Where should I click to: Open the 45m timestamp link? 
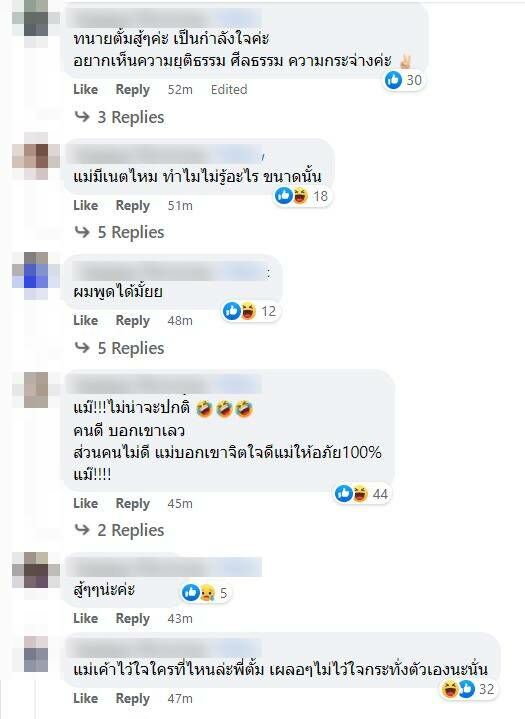[x=180, y=503]
